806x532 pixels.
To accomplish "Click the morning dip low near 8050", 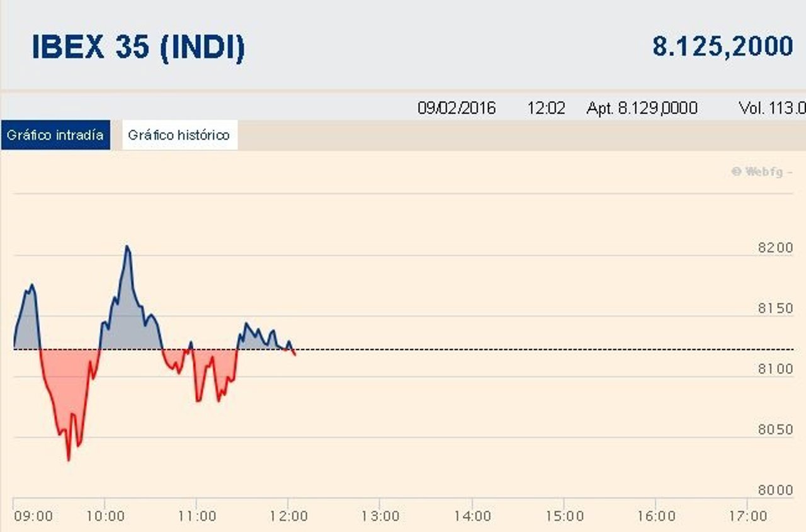I will pyautogui.click(x=69, y=460).
